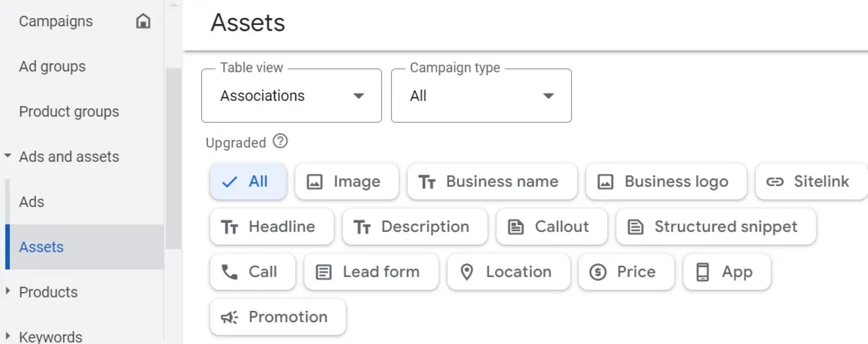Filter assets by Sitelink

tap(811, 181)
